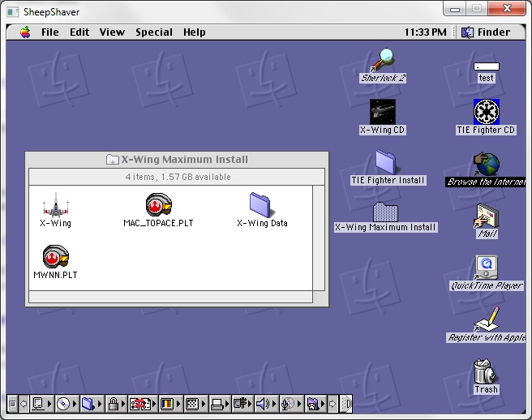This screenshot has width=532, height=420.
Task: Select the test disk icon on desktop
Action: pyautogui.click(x=487, y=72)
